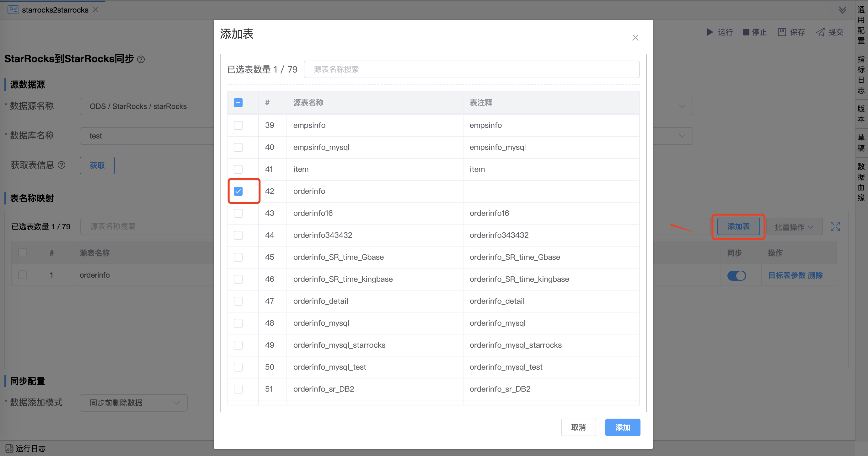
Task: Toggle the select-all header checkbox in dialog
Action: pyautogui.click(x=238, y=102)
